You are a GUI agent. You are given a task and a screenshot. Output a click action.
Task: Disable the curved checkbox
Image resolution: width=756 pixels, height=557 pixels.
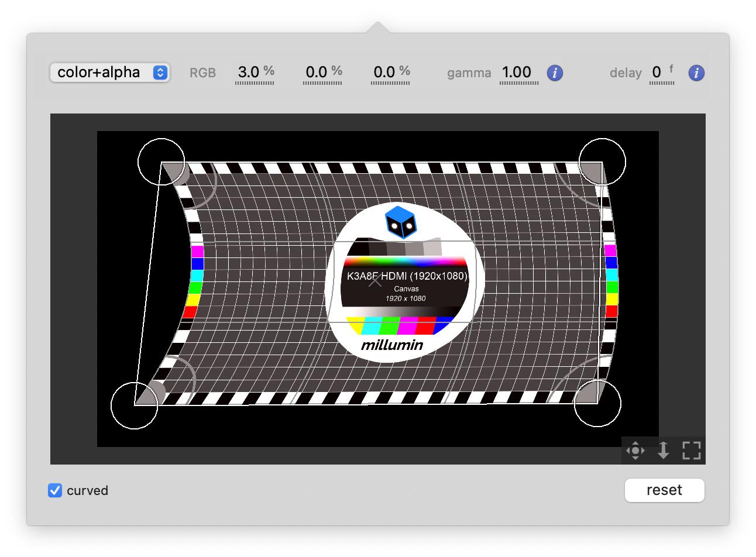click(x=55, y=490)
